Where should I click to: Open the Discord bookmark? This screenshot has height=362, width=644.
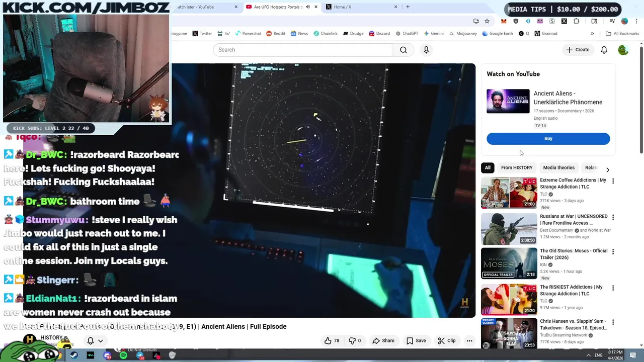pos(379,34)
